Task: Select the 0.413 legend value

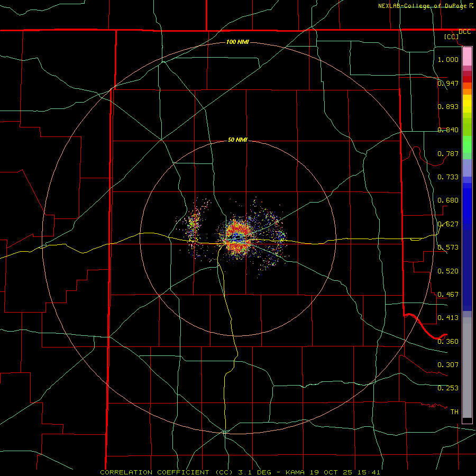Action: [x=448, y=318]
